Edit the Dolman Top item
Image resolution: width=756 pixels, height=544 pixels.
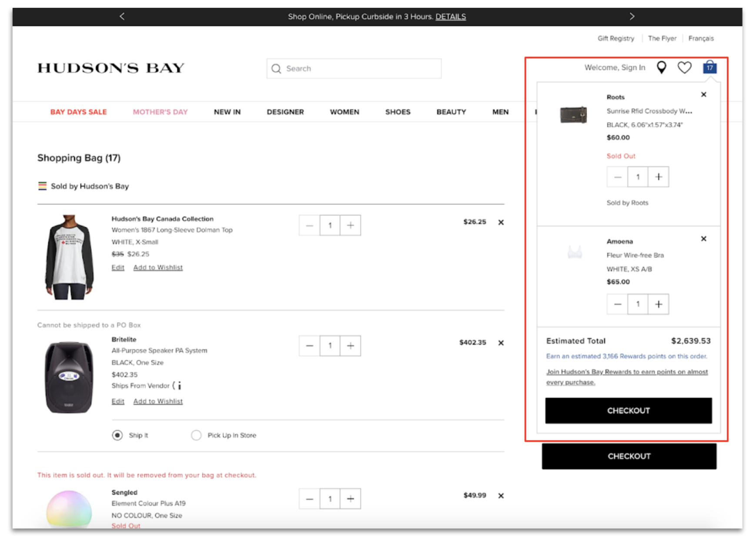[x=118, y=267]
